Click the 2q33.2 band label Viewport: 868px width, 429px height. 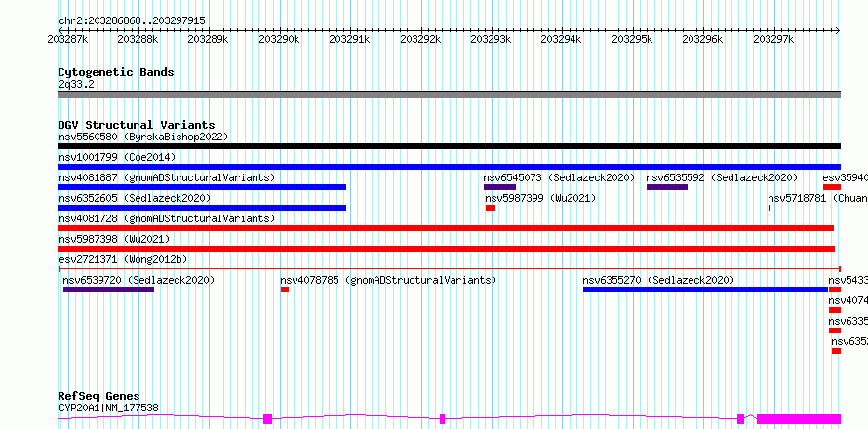76,84
